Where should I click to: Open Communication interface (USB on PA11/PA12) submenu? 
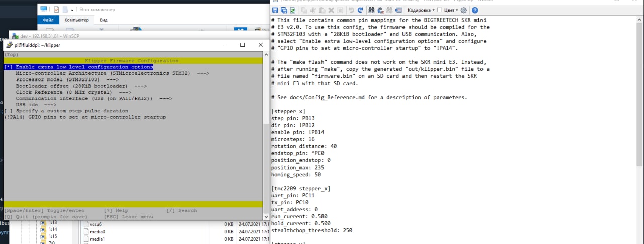tap(94, 98)
